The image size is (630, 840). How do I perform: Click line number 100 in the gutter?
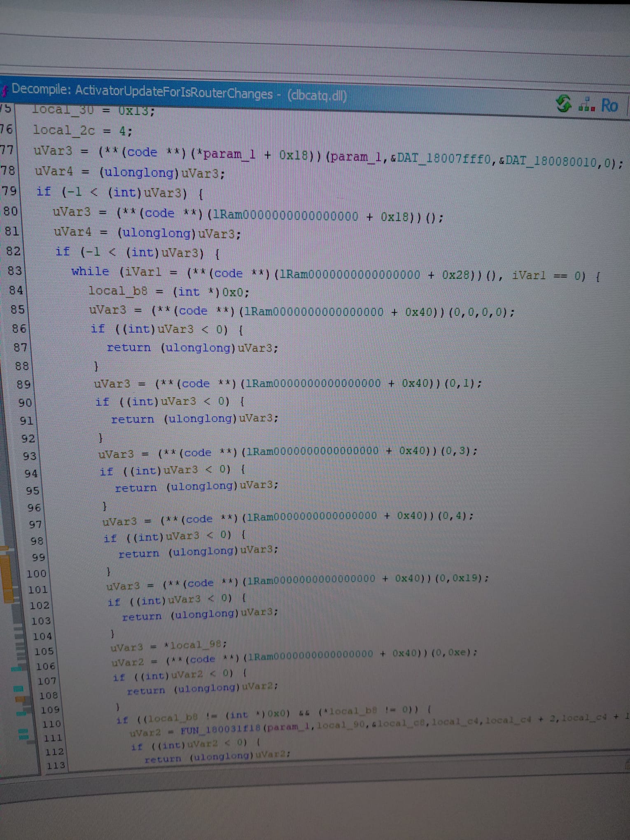(x=37, y=574)
